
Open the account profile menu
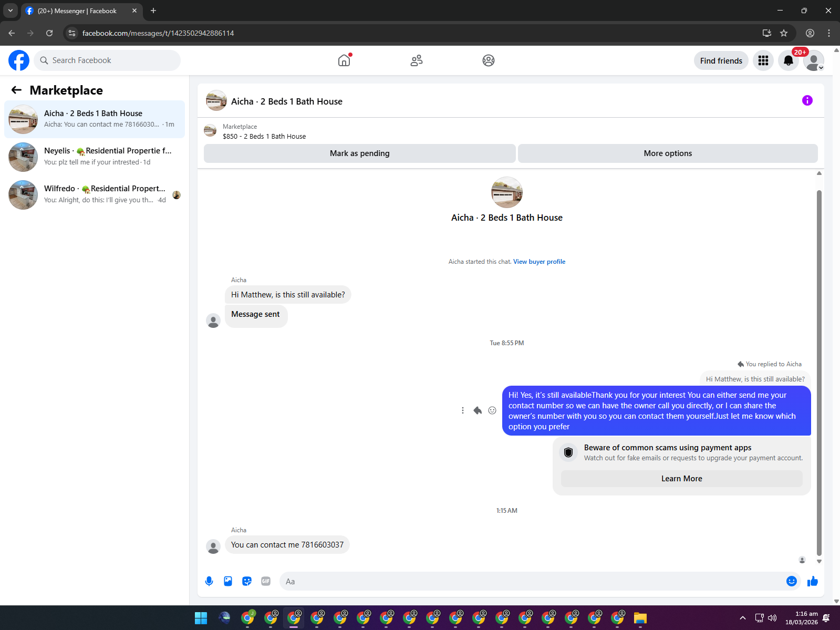(x=814, y=60)
